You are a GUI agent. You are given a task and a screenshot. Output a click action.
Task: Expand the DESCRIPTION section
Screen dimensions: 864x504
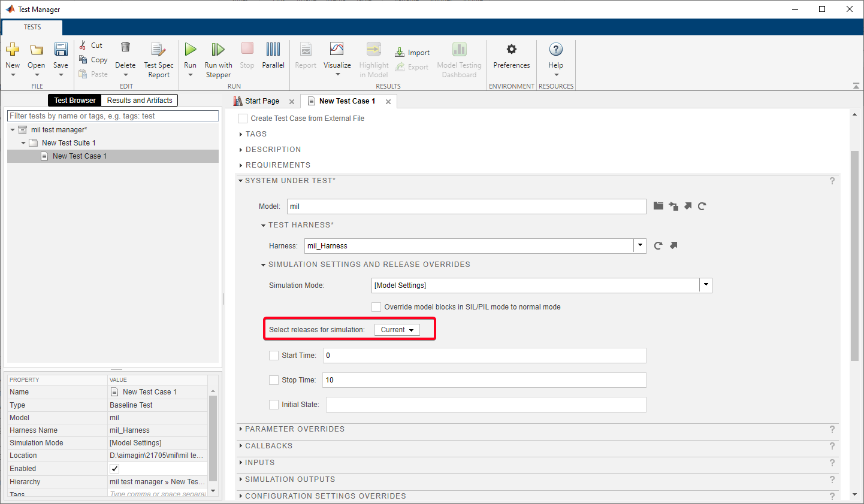241,150
